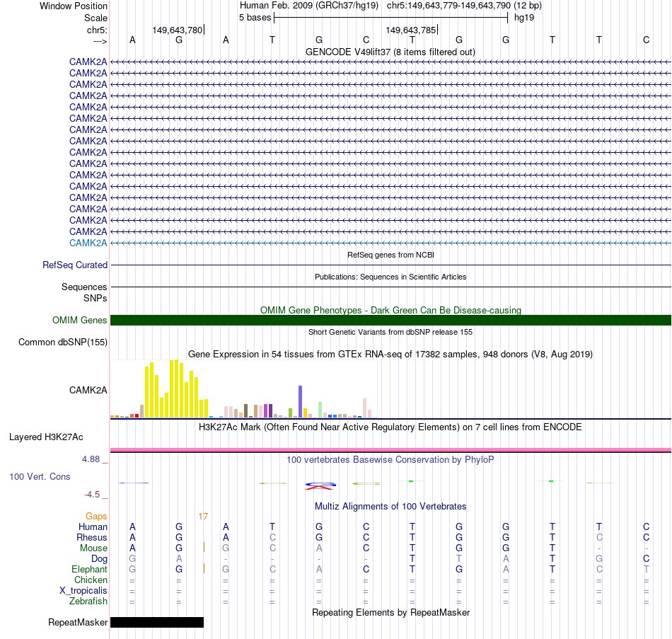Viewport: 672px width, 639px height.
Task: Open 'Repeating Elements by RepeatMasker' track title
Action: [391, 612]
